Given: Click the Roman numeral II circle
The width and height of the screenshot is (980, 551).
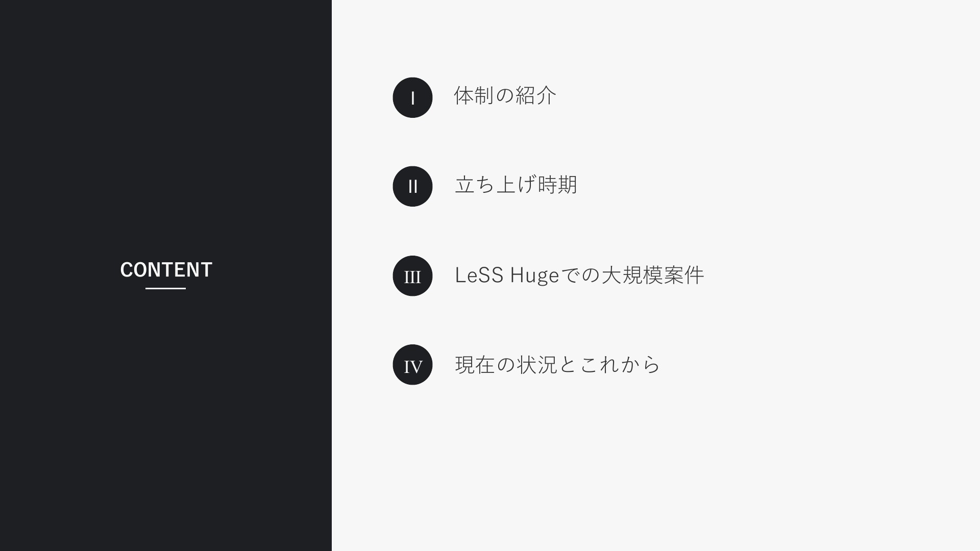Looking at the screenshot, I should coord(412,186).
